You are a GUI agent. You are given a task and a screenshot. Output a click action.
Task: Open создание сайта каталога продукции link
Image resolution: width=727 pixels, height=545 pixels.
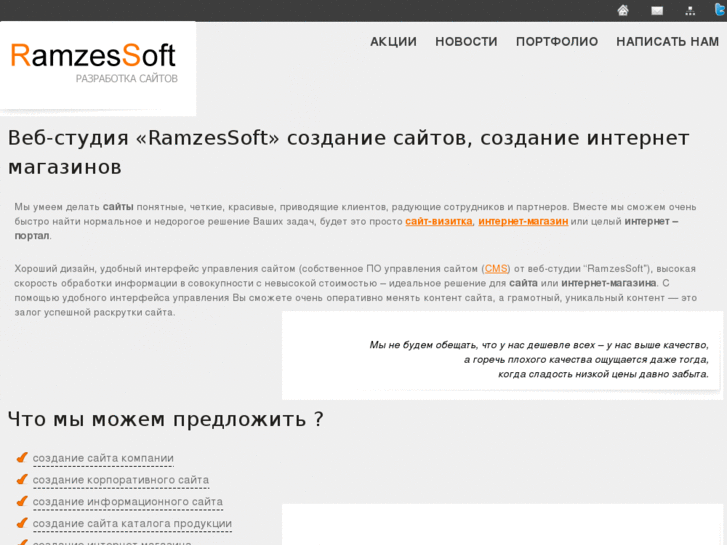[x=132, y=523]
